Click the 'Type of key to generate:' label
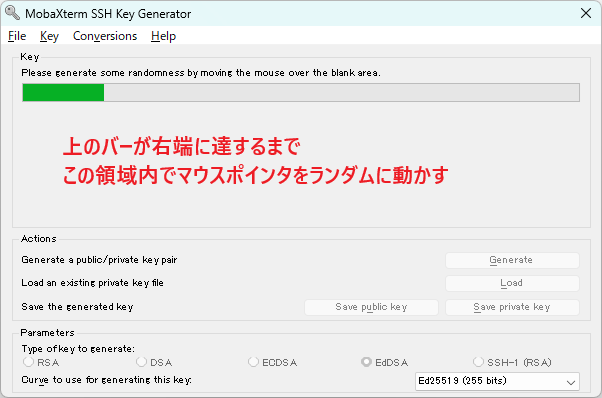The width and height of the screenshot is (602, 398). click(x=78, y=348)
